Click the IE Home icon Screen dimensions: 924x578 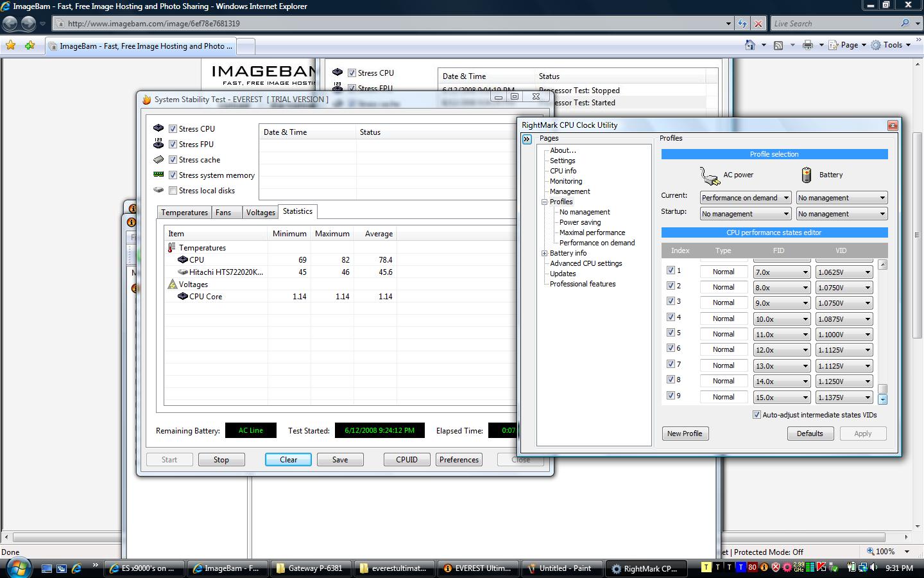tap(749, 45)
